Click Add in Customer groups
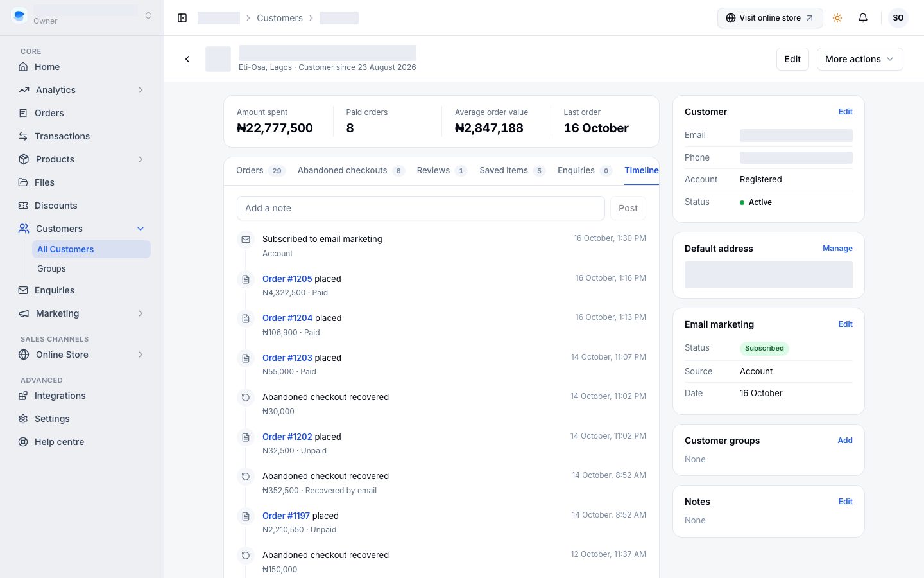The width and height of the screenshot is (924, 578). pos(845,441)
